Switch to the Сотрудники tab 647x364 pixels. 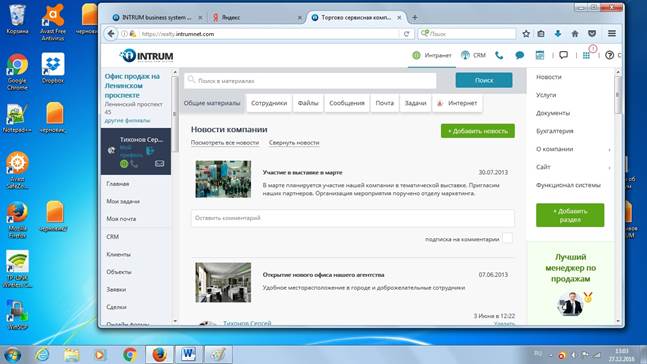click(269, 103)
